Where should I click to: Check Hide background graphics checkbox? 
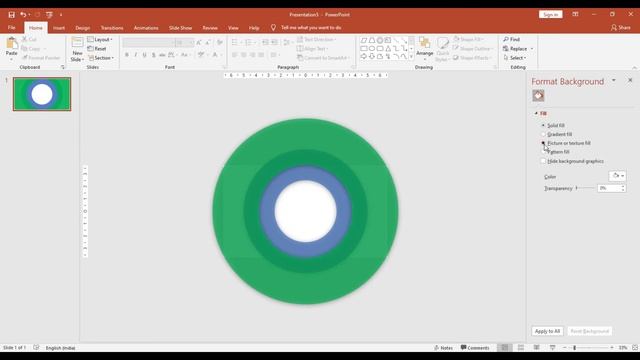pos(543,161)
